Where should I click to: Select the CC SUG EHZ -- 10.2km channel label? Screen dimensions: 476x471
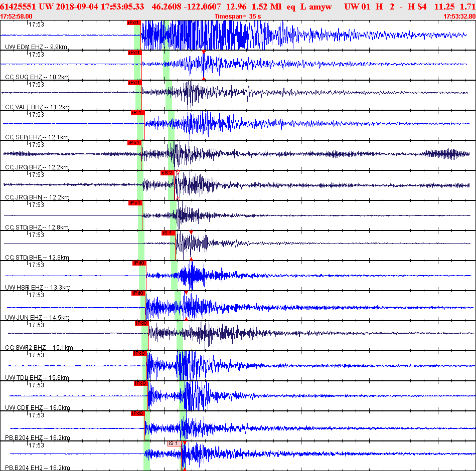(x=37, y=77)
